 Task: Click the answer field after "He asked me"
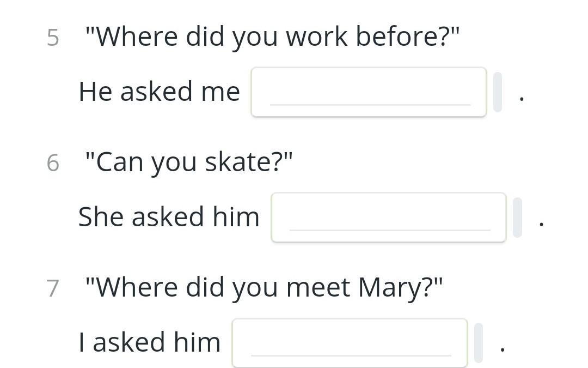click(x=369, y=92)
